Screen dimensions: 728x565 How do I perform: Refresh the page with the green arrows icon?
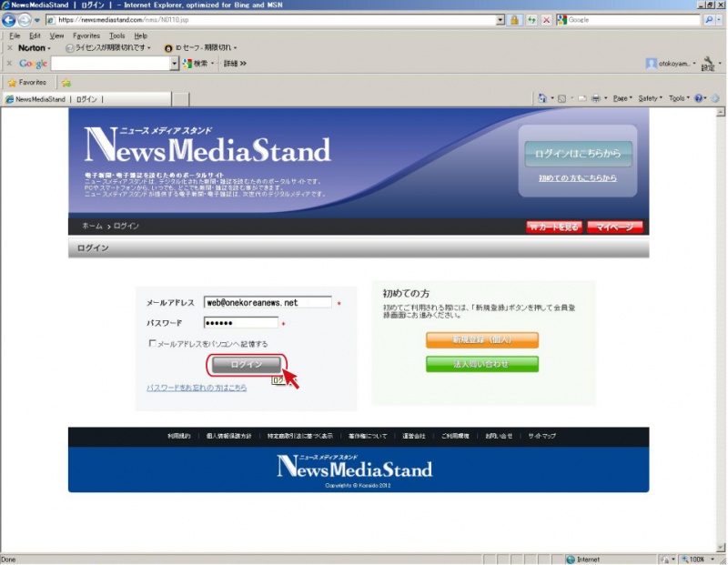point(531,20)
